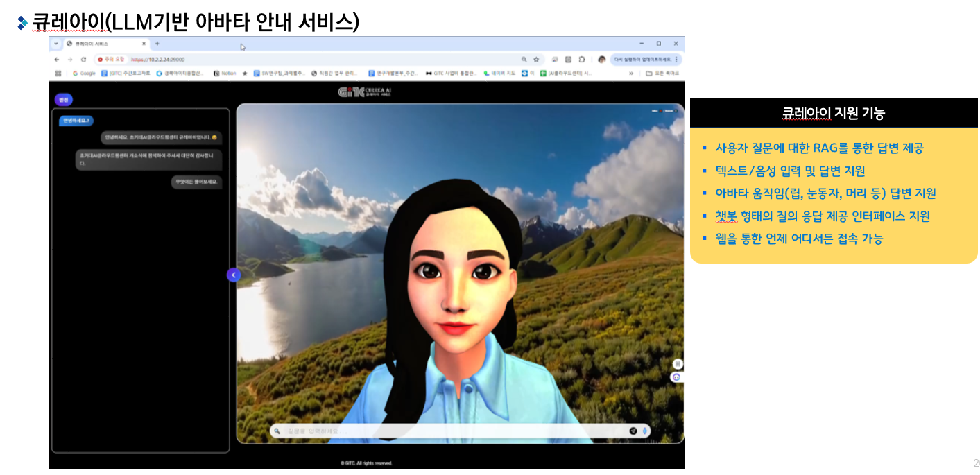This screenshot has height=475, width=980.
Task: Open the 모든 북마크 folder
Action: point(662,73)
